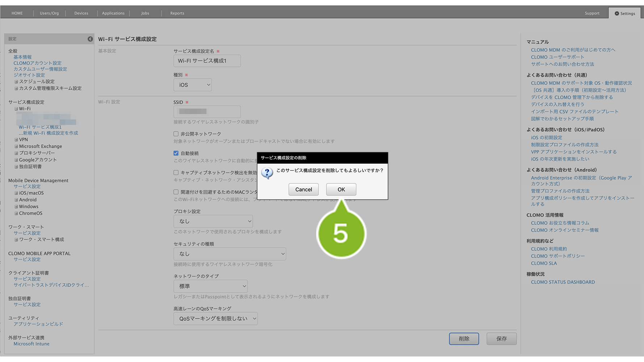Image resolution: width=644 pixels, height=362 pixels.
Task: Open the ネットワークのタイプ dropdown
Action: point(210,286)
